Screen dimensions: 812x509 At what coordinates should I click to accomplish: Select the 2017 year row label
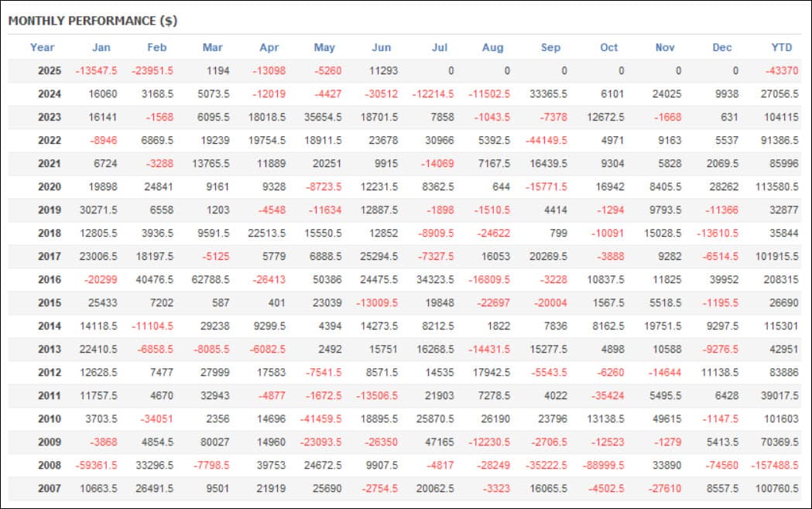point(50,257)
